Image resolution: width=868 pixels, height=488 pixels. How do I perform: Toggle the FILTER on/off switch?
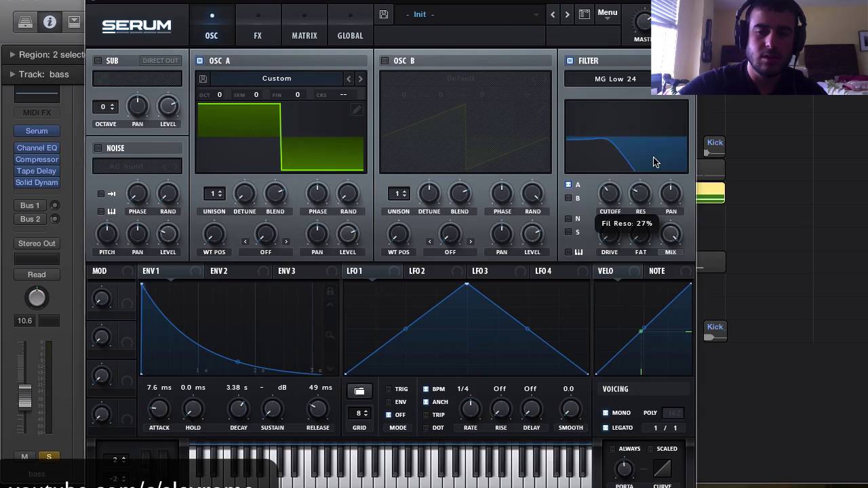pos(570,61)
